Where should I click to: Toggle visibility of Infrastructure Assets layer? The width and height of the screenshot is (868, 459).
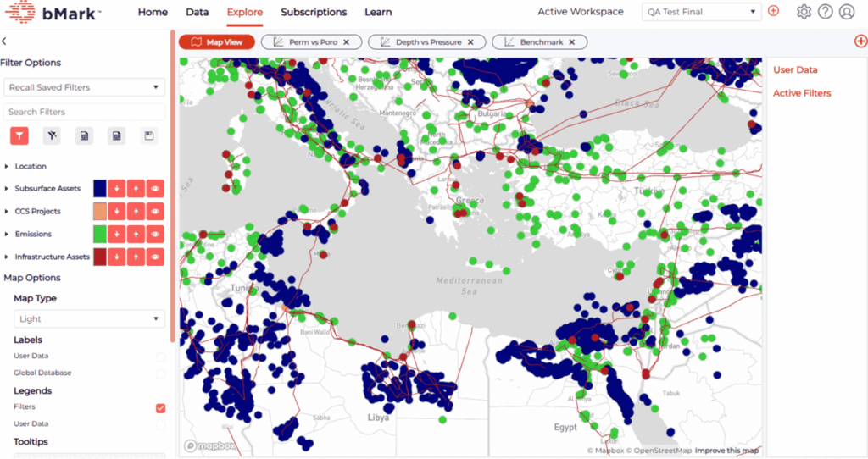coord(156,257)
